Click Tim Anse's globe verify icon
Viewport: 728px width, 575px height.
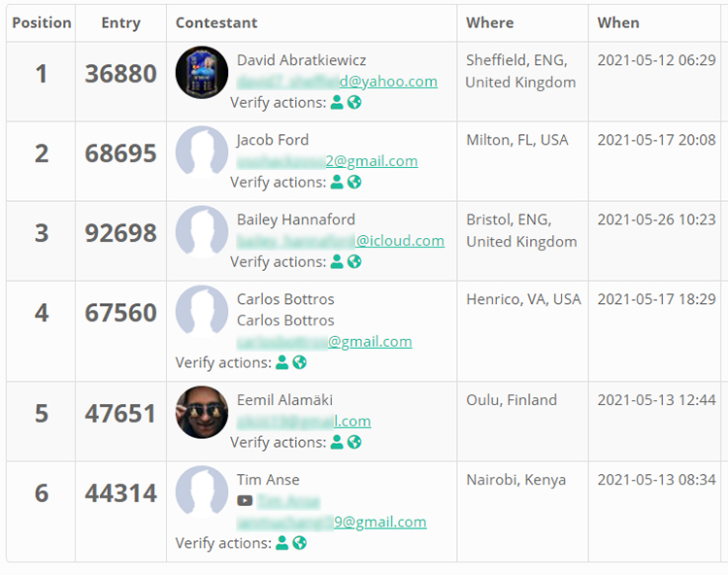[x=300, y=543]
